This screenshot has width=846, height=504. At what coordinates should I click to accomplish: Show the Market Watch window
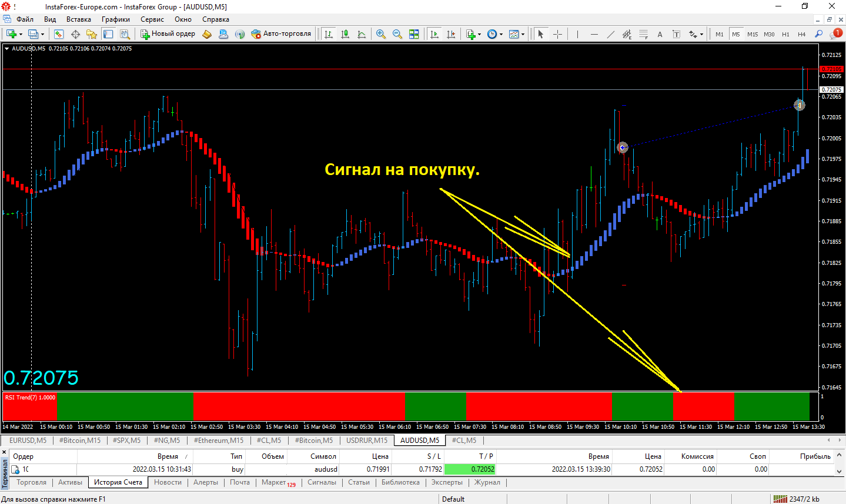tap(59, 34)
